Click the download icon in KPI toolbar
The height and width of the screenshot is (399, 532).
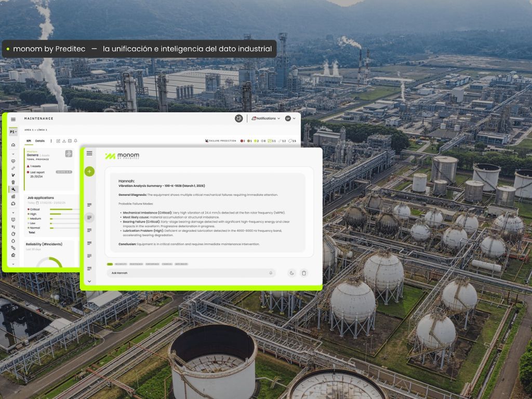click(64, 141)
